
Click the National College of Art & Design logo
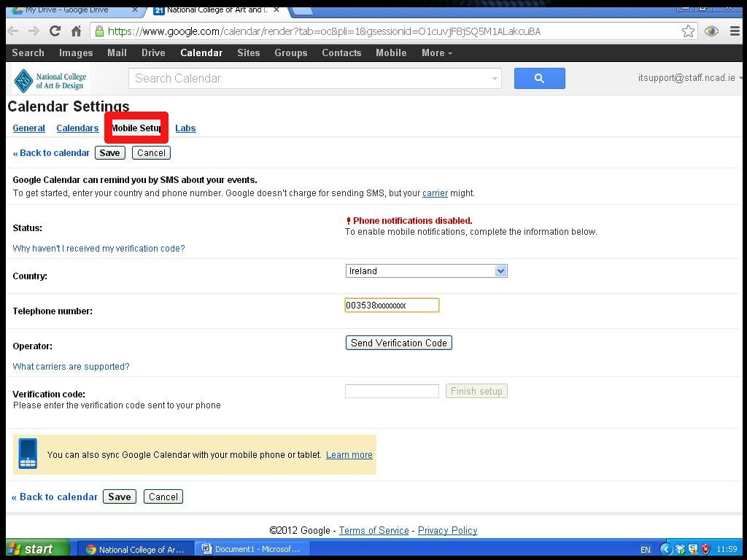(x=50, y=80)
